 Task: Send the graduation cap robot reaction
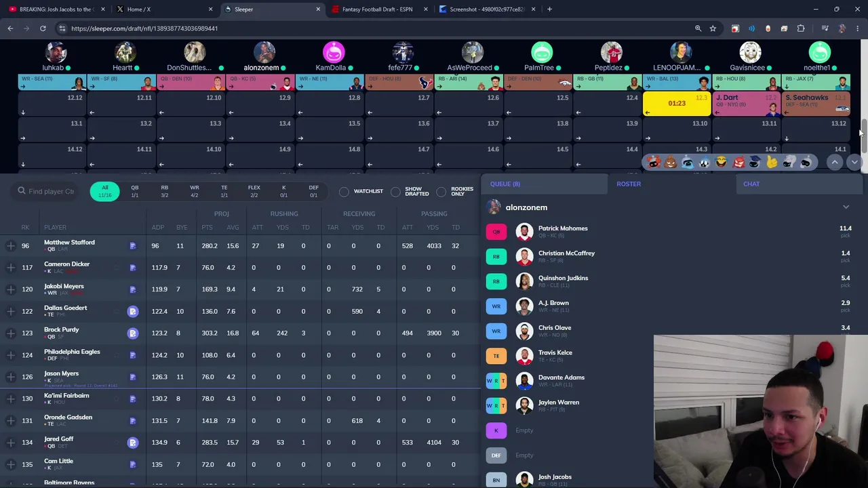coord(755,162)
